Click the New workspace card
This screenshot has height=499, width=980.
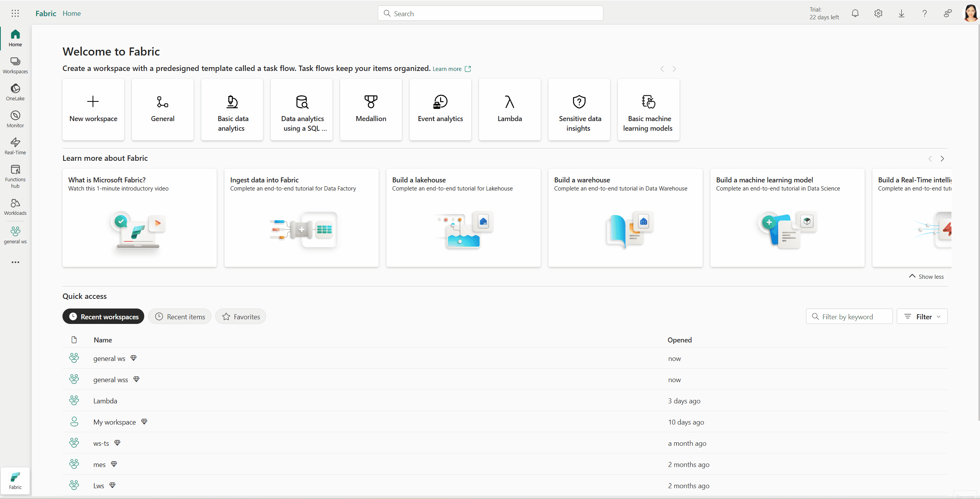tap(93, 110)
